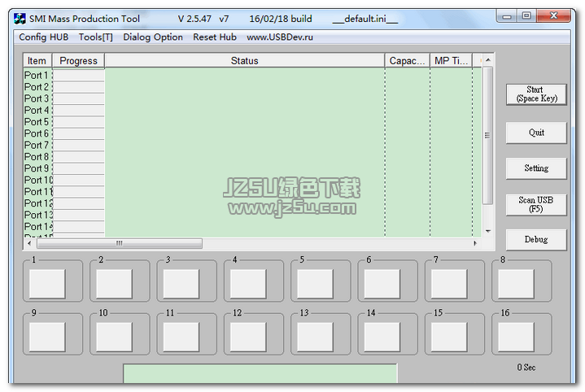The height and width of the screenshot is (392, 585).
Task: Select the Port 6 row
Action: tap(252, 133)
